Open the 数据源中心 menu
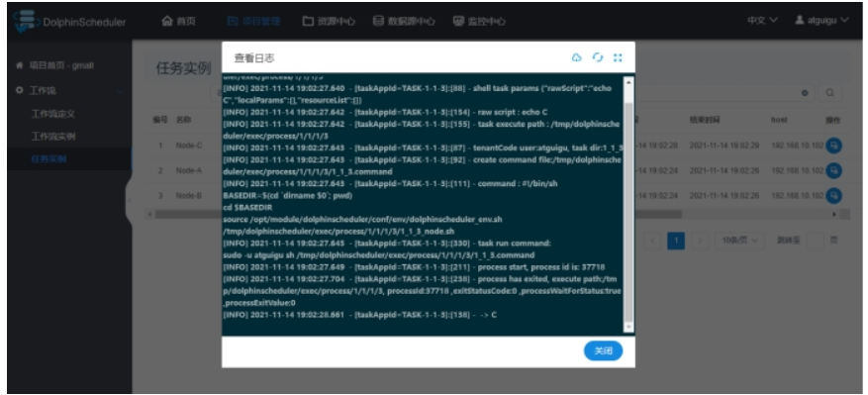The width and height of the screenshot is (868, 395). (x=404, y=21)
